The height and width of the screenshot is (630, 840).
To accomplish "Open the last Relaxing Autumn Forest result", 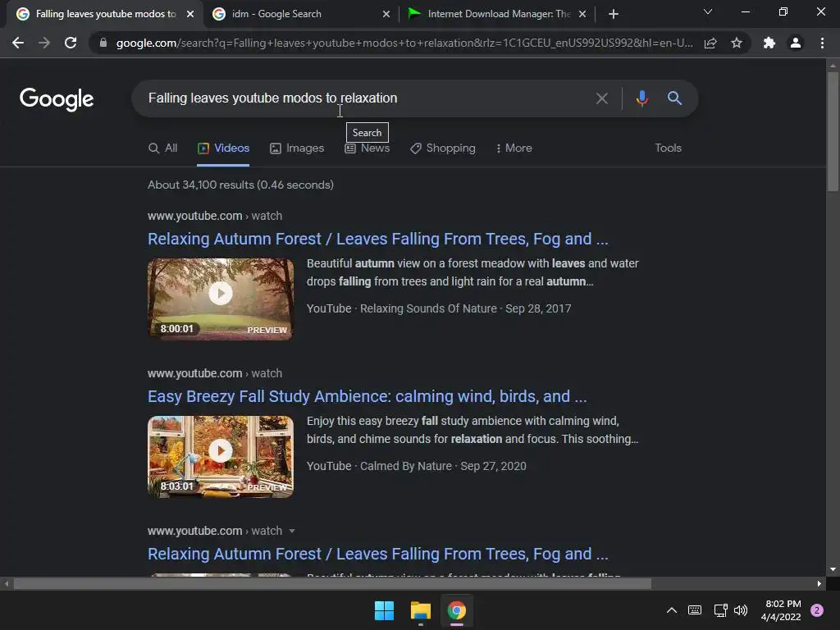I will [x=377, y=554].
